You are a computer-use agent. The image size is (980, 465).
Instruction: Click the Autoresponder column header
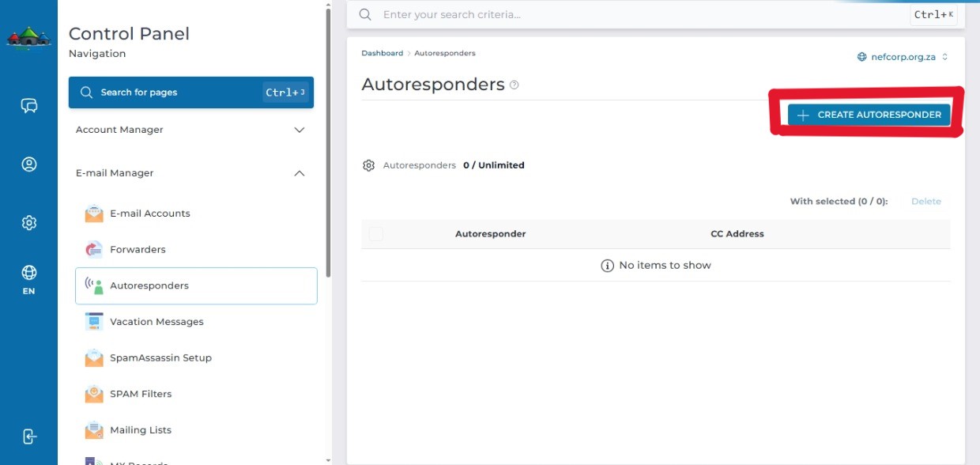tap(490, 234)
